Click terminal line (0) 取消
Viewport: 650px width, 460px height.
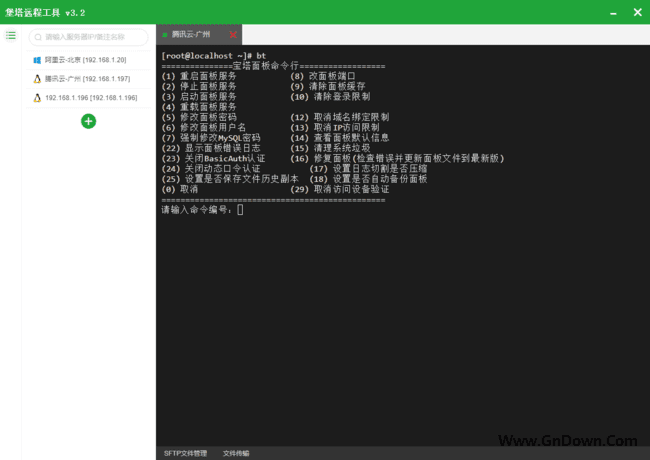180,189
